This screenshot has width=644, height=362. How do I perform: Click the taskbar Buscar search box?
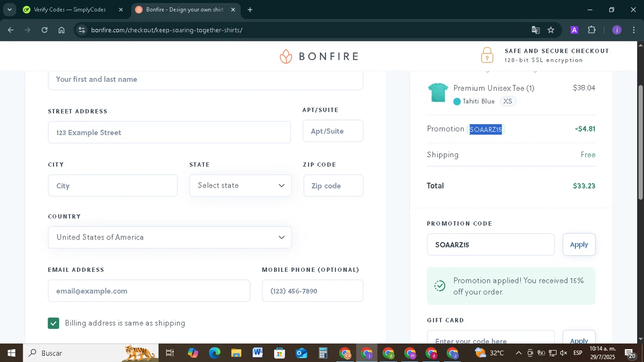pos(91,353)
